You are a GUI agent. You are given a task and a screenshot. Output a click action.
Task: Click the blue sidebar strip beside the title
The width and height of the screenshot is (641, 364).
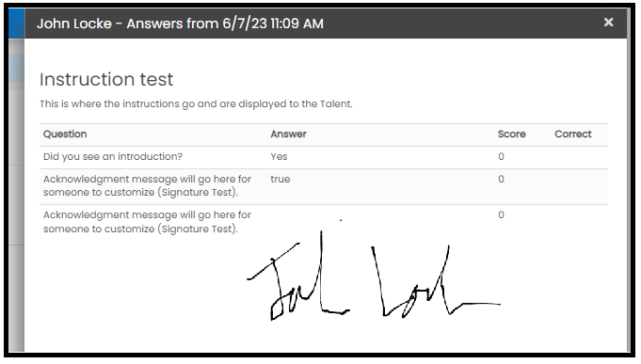click(x=16, y=24)
